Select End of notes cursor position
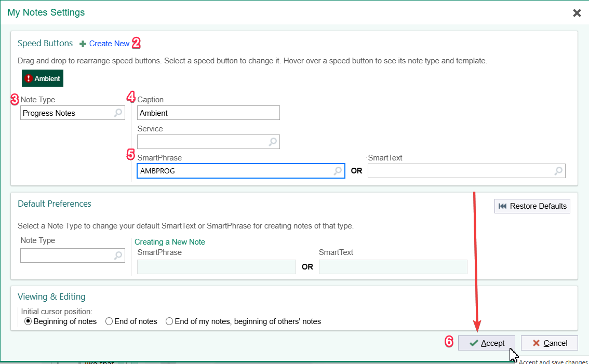The width and height of the screenshot is (589, 364). 131,321
